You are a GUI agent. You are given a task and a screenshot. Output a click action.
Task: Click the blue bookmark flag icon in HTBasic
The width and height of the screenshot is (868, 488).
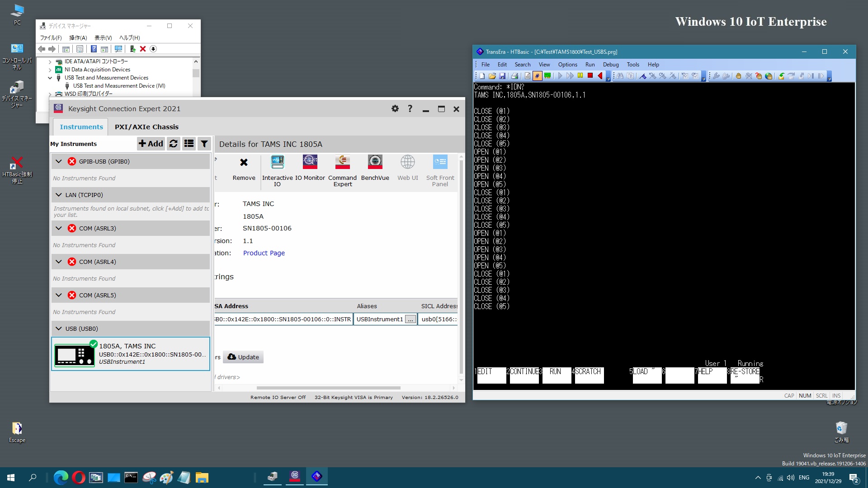[x=642, y=76]
